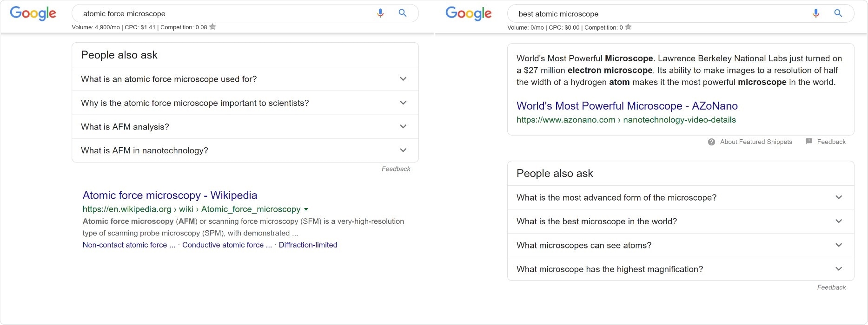Start voice search for 'atomic force microscope'

click(380, 13)
